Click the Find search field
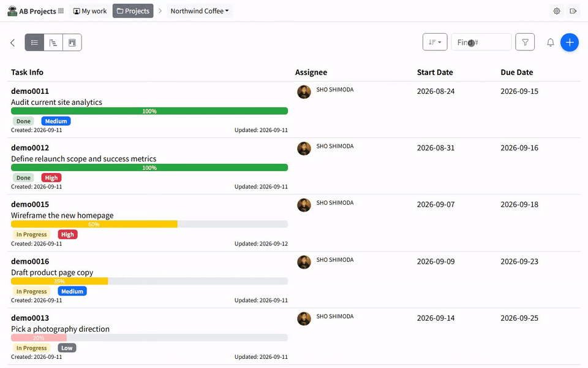 pyautogui.click(x=481, y=42)
